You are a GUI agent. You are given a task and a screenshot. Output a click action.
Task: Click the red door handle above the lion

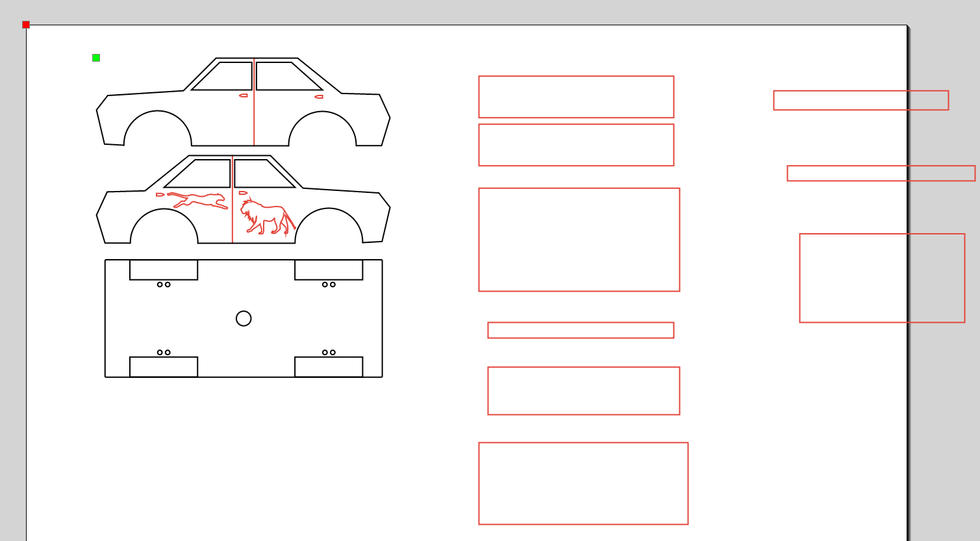click(x=243, y=193)
